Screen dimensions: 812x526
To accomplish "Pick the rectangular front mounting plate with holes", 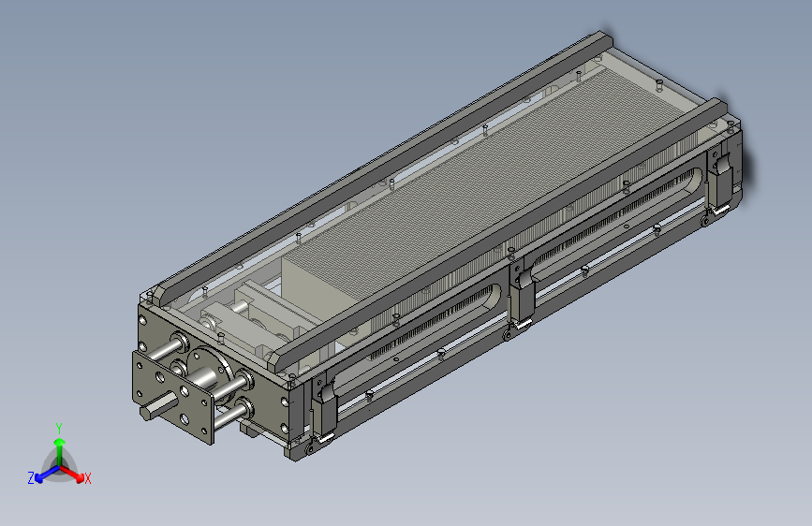I will [x=172, y=398].
